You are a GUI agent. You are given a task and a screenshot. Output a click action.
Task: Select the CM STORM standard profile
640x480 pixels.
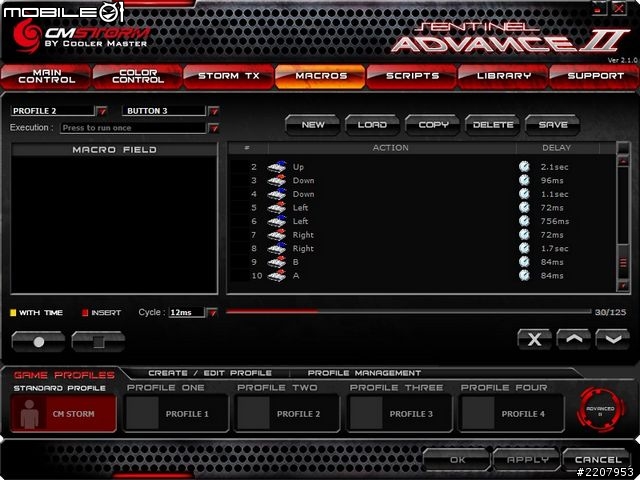click(x=64, y=413)
